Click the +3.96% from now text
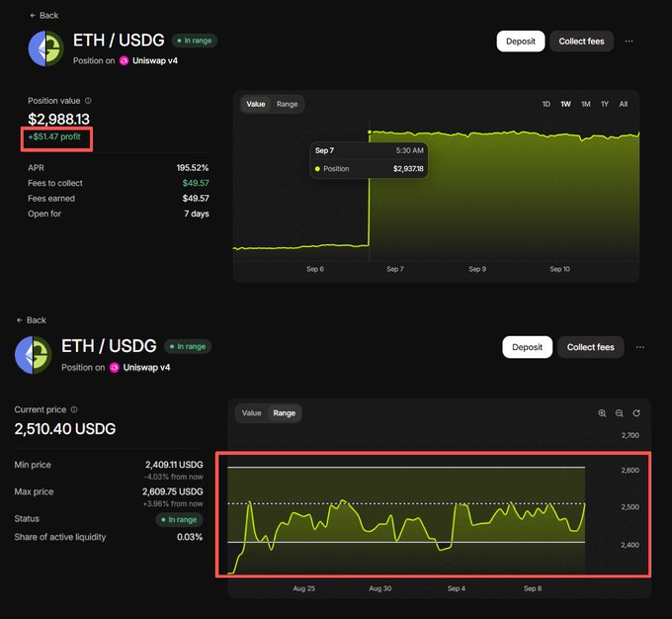This screenshot has width=672, height=619. tap(173, 503)
